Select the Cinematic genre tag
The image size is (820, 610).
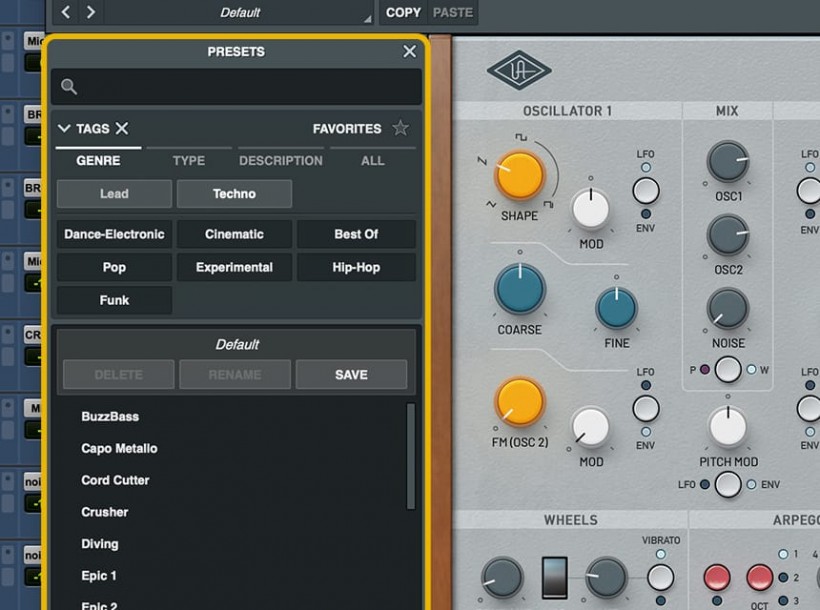pos(234,234)
